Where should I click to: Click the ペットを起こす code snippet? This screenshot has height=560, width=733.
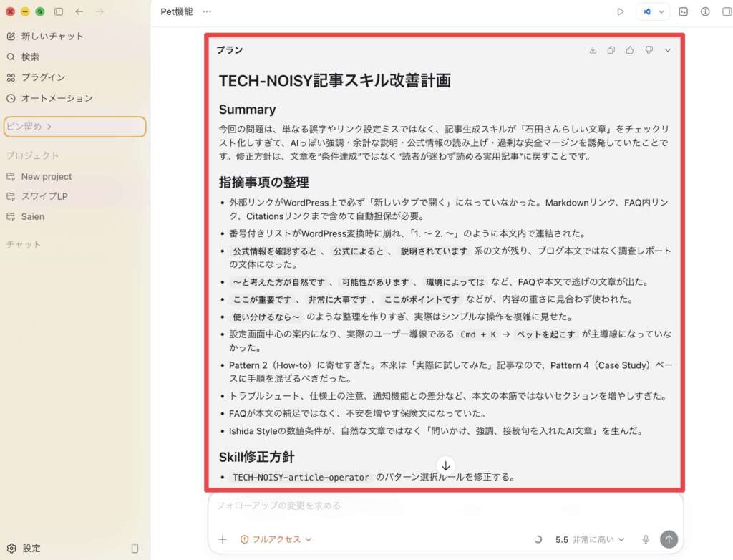coord(545,334)
